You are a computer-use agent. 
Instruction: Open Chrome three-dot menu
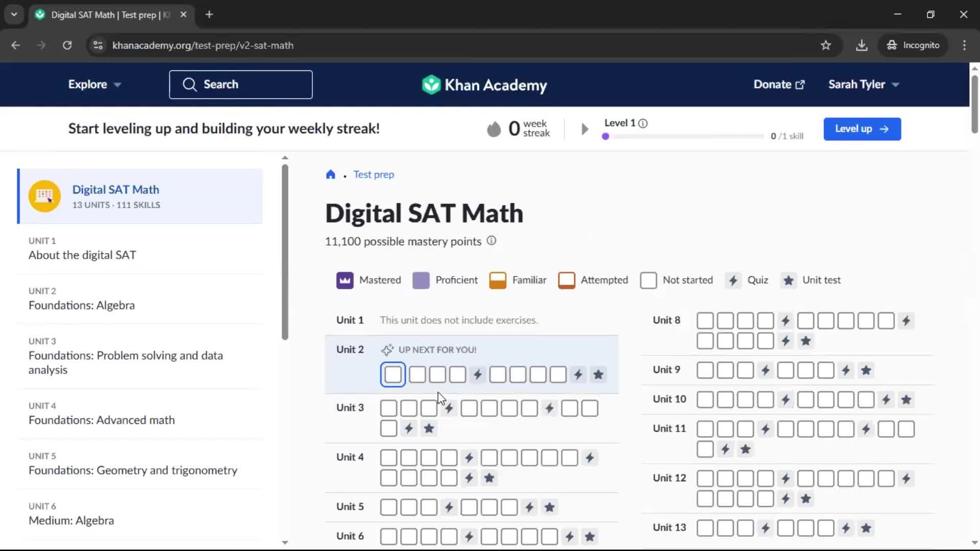click(x=964, y=45)
